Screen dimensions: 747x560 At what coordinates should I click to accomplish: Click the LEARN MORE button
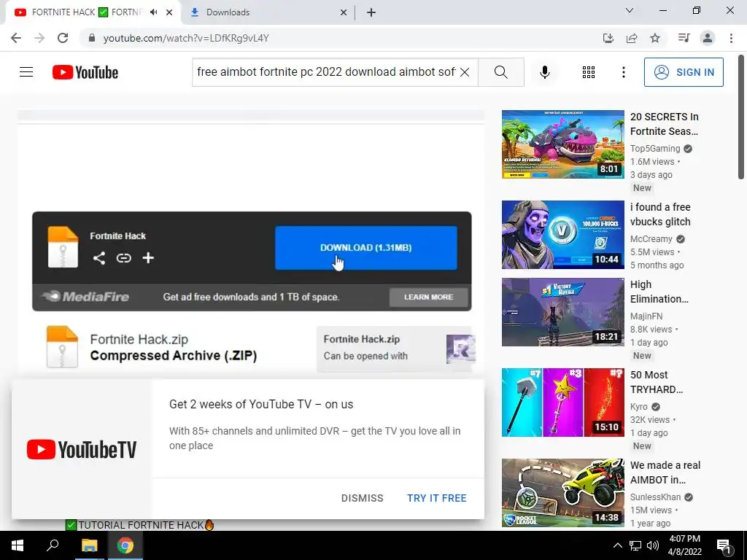point(428,297)
